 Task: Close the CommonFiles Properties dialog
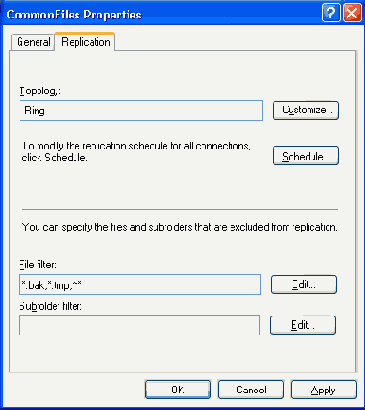pos(352,13)
